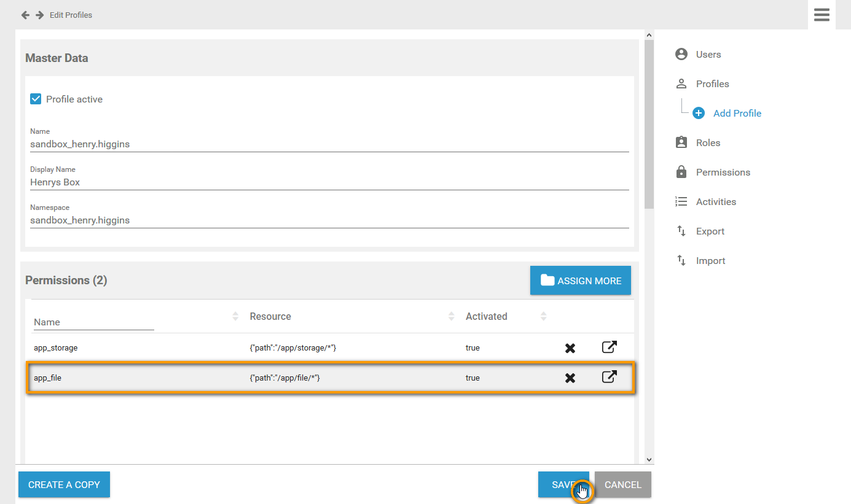Screen dimensions: 851x504
Task: Cancel editing the profile
Action: [622, 484]
